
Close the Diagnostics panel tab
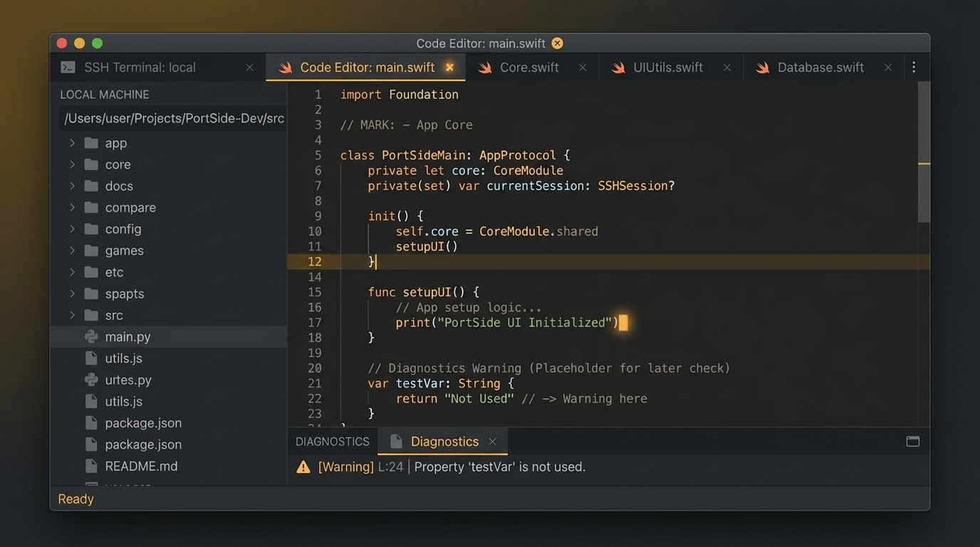(x=492, y=442)
